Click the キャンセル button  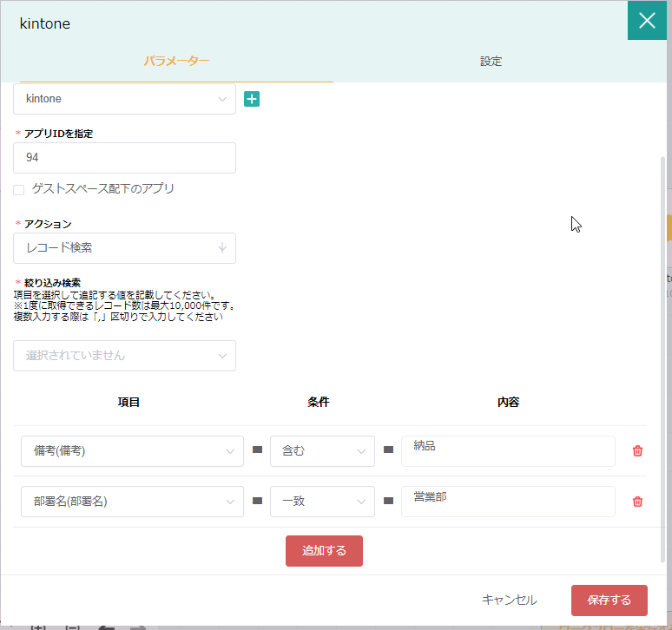509,600
